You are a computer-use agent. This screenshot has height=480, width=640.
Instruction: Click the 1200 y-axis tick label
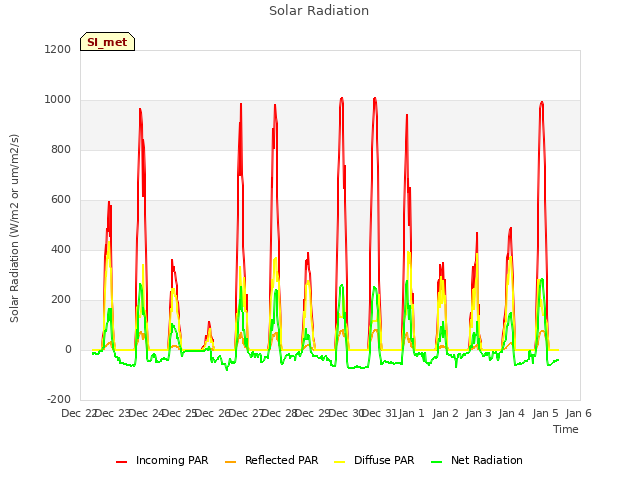pos(58,49)
